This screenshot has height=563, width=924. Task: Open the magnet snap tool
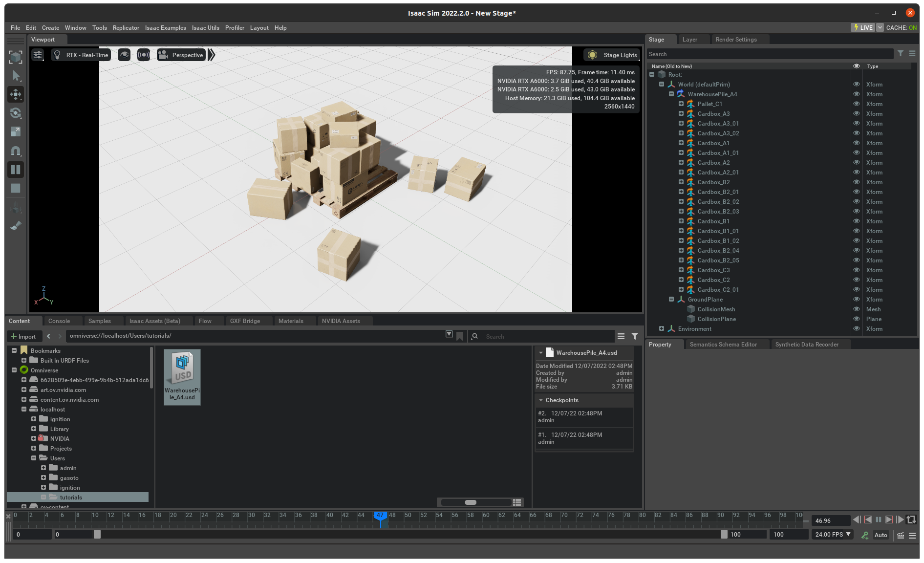click(x=16, y=151)
